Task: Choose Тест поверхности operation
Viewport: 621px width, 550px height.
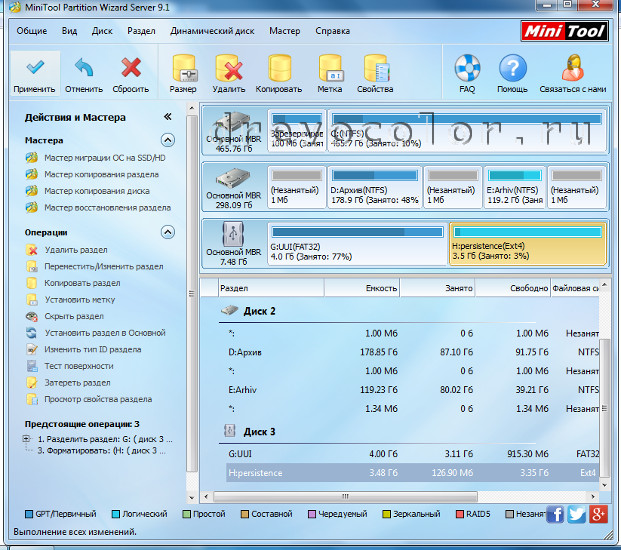Action: tap(69, 366)
